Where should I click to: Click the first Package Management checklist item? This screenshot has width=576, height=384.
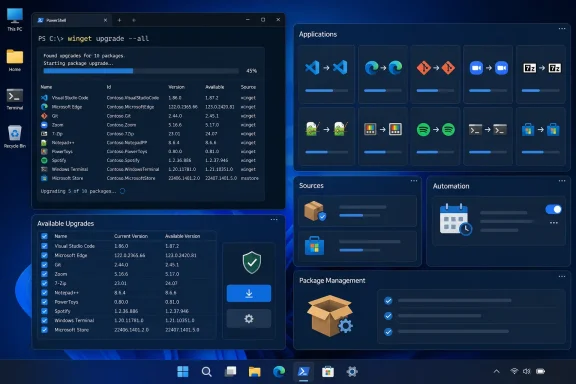pyautogui.click(x=447, y=301)
